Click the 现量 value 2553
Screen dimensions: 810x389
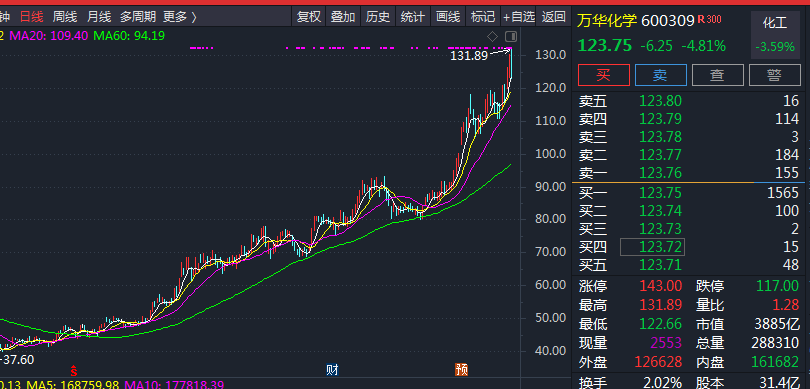pyautogui.click(x=666, y=343)
